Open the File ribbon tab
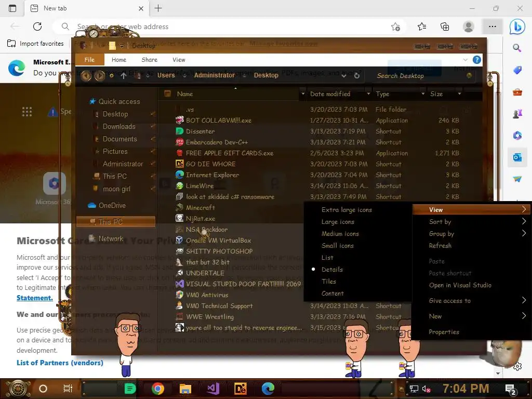The height and width of the screenshot is (399, 532). pyautogui.click(x=89, y=60)
